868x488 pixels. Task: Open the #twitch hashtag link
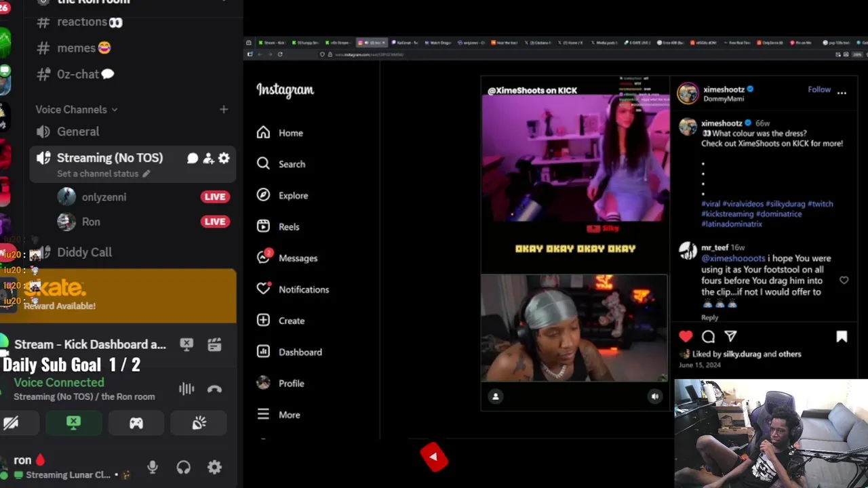pos(821,203)
